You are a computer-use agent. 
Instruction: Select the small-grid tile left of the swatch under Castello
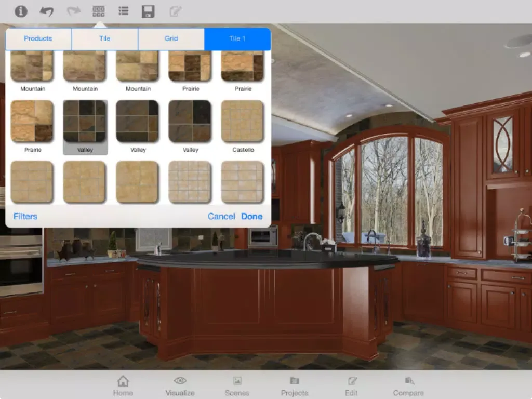(x=190, y=182)
